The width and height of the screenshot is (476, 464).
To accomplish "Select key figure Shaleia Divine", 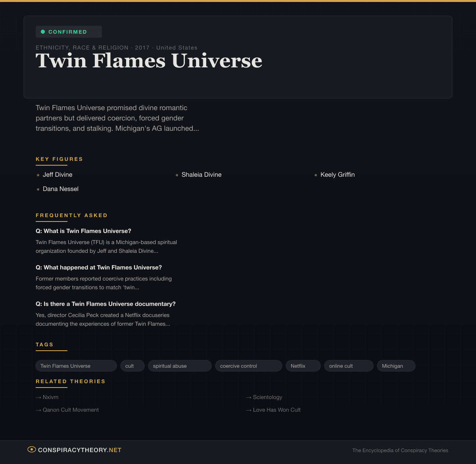I will click(x=202, y=175).
